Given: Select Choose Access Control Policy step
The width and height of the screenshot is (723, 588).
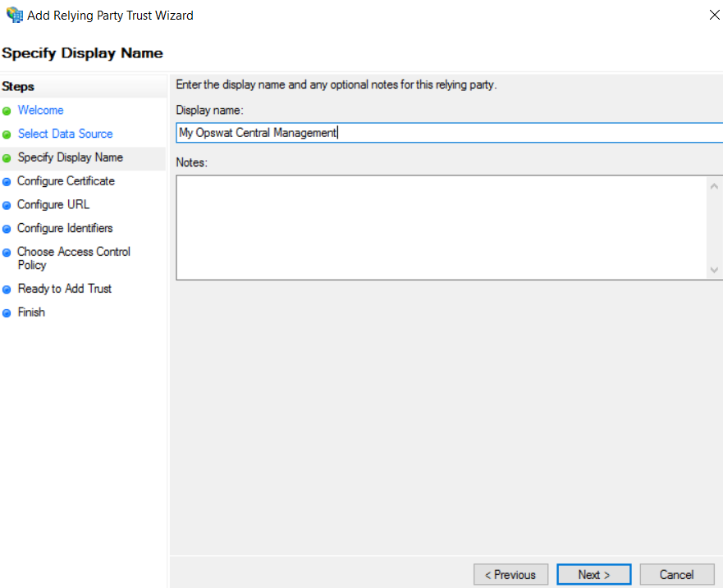Looking at the screenshot, I should click(x=73, y=258).
